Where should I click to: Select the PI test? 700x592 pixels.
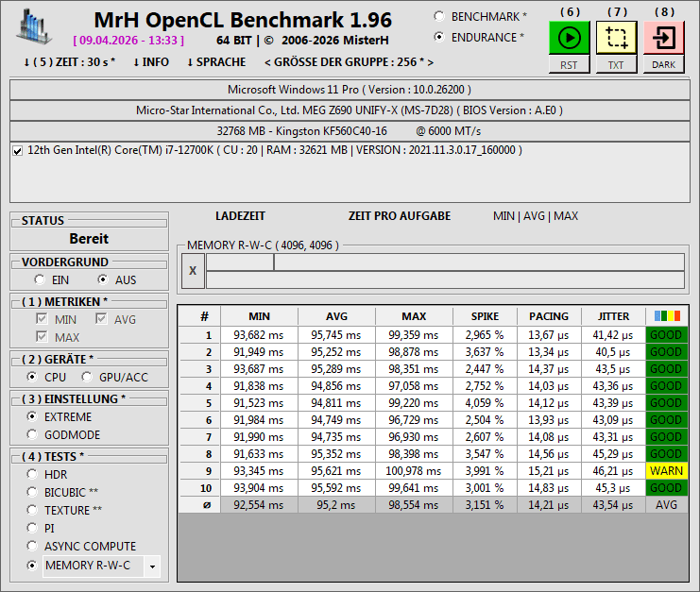(32, 528)
